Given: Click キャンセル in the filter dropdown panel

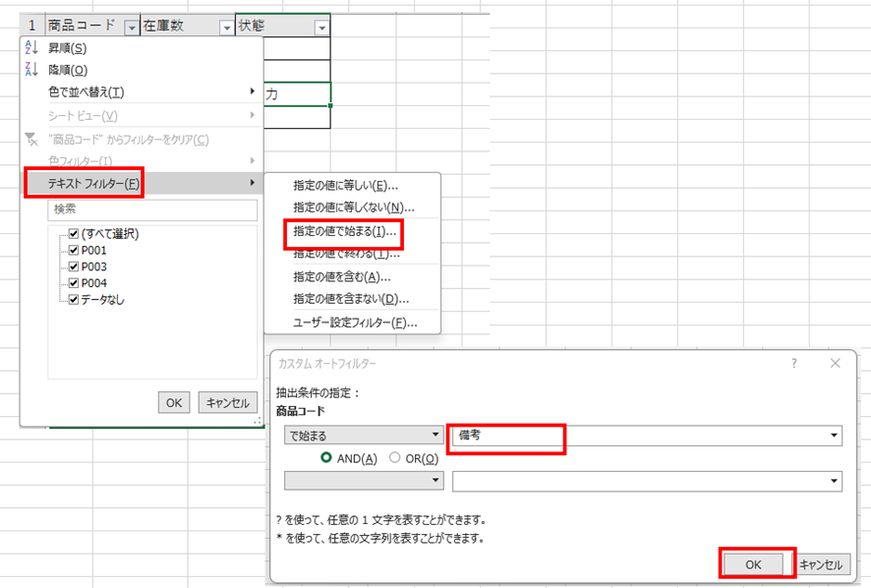Looking at the screenshot, I should [x=227, y=402].
